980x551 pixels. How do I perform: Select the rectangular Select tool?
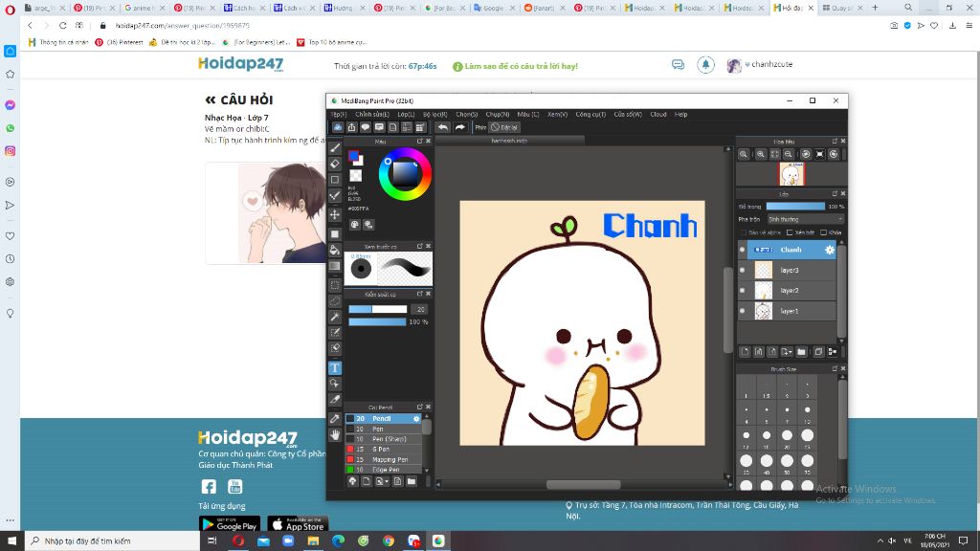335,285
